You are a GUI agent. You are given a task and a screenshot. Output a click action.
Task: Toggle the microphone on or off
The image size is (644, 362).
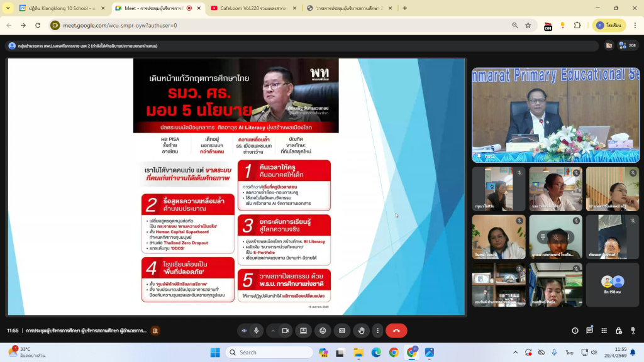point(256,331)
